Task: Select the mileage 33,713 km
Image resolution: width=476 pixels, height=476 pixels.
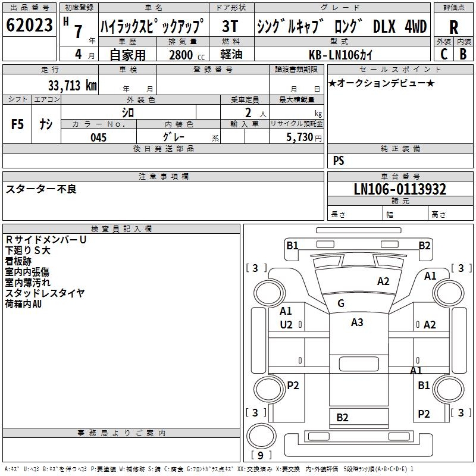Action: (72, 85)
